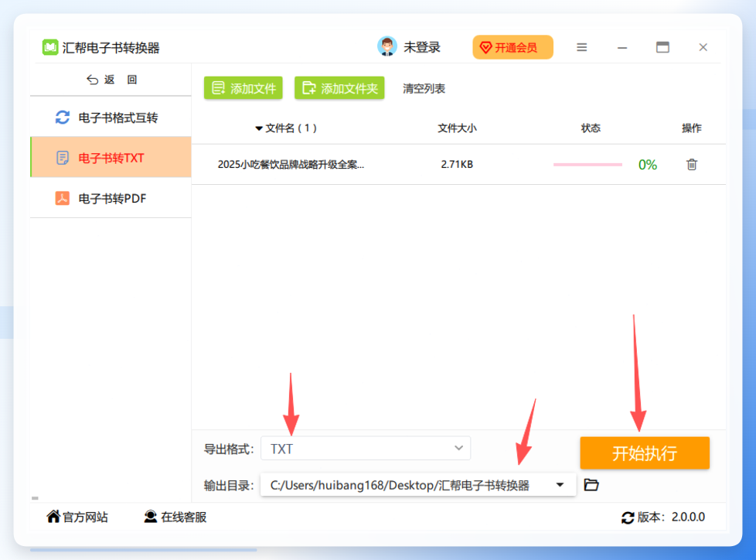Click the ebook format conversion refresh icon

click(x=62, y=118)
